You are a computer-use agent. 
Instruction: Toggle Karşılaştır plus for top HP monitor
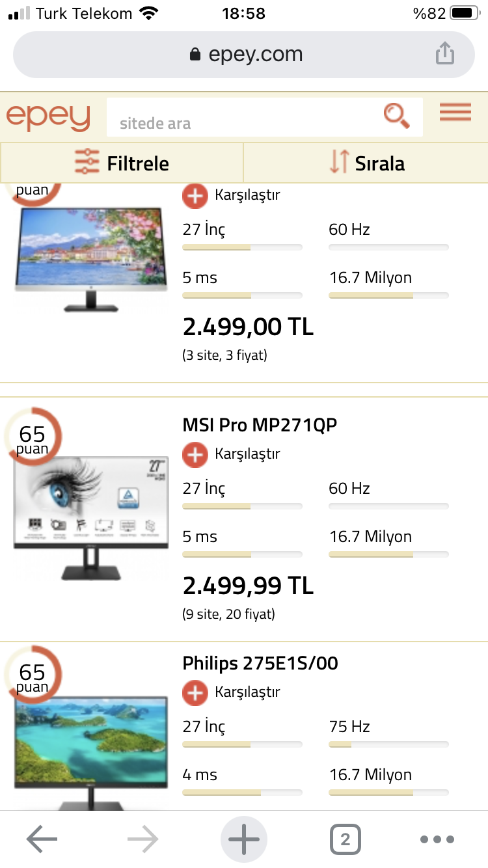pyautogui.click(x=195, y=195)
